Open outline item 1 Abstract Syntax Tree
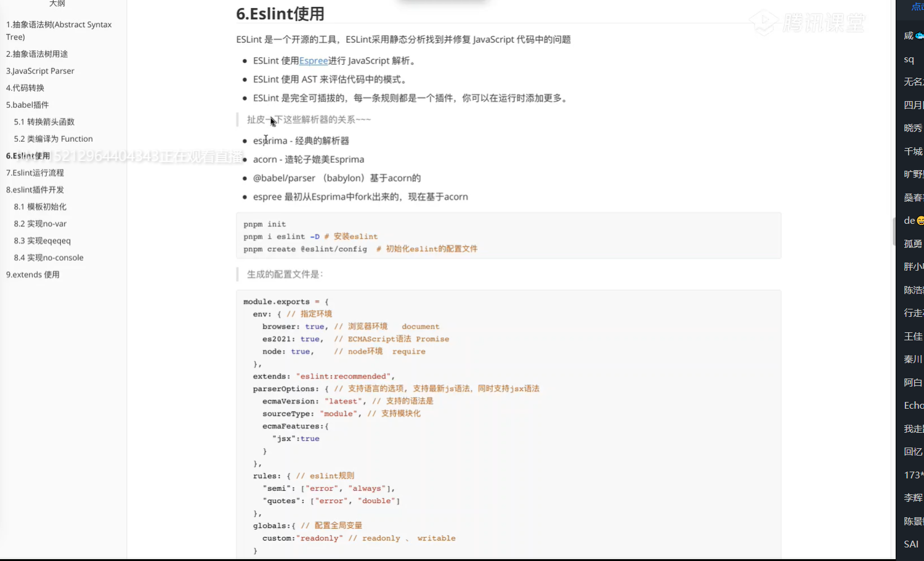 pyautogui.click(x=59, y=30)
